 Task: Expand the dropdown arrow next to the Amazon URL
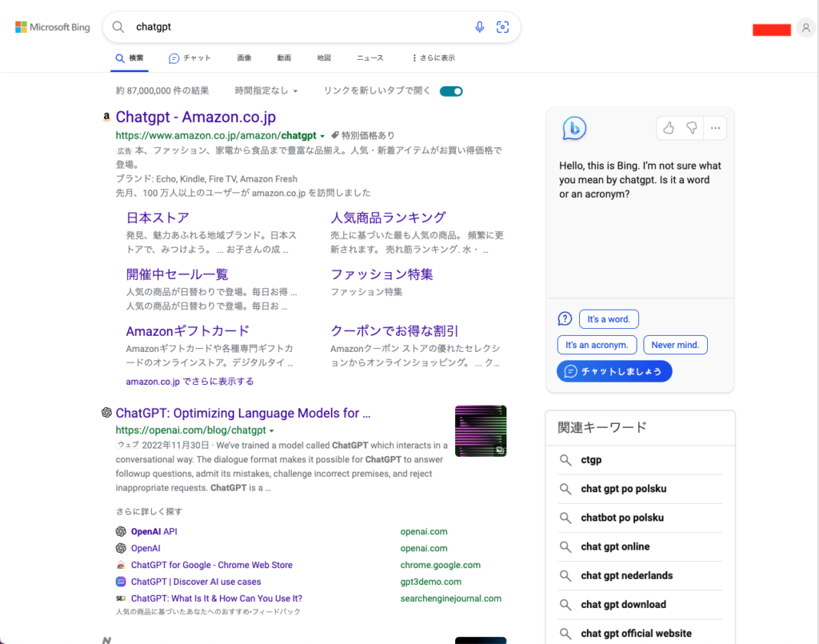(324, 135)
